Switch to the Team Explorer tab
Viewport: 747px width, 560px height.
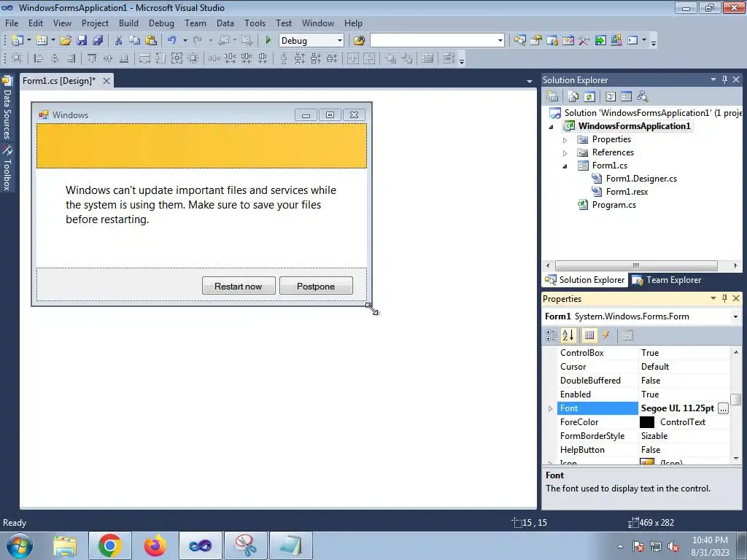click(x=667, y=280)
